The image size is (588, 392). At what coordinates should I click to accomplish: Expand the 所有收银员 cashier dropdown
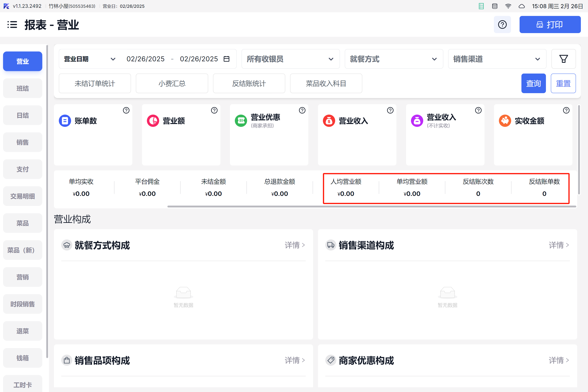[290, 59]
